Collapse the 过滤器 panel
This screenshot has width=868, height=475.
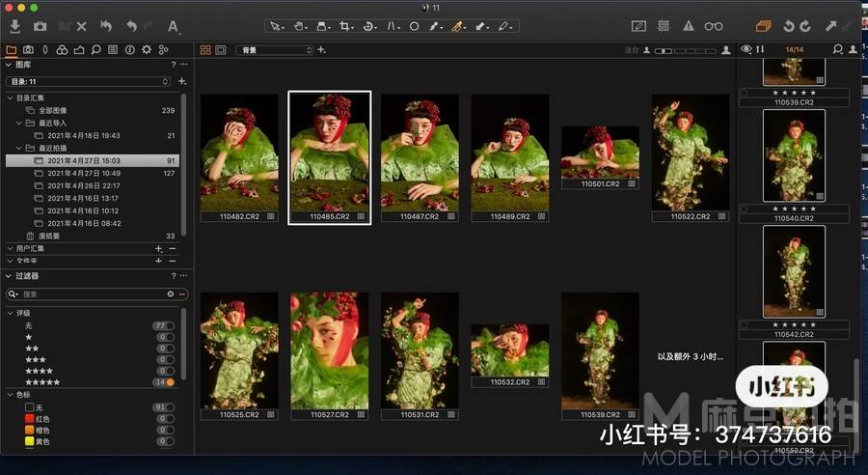9,275
